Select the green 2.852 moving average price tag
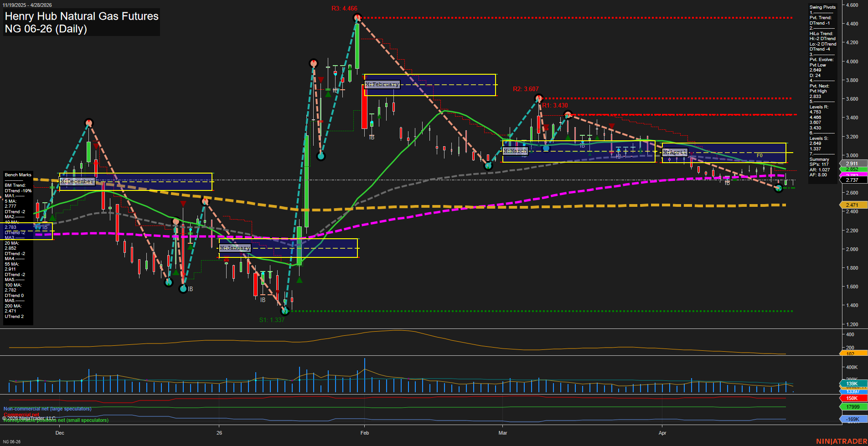This screenshot has width=868, height=446. pos(852,169)
